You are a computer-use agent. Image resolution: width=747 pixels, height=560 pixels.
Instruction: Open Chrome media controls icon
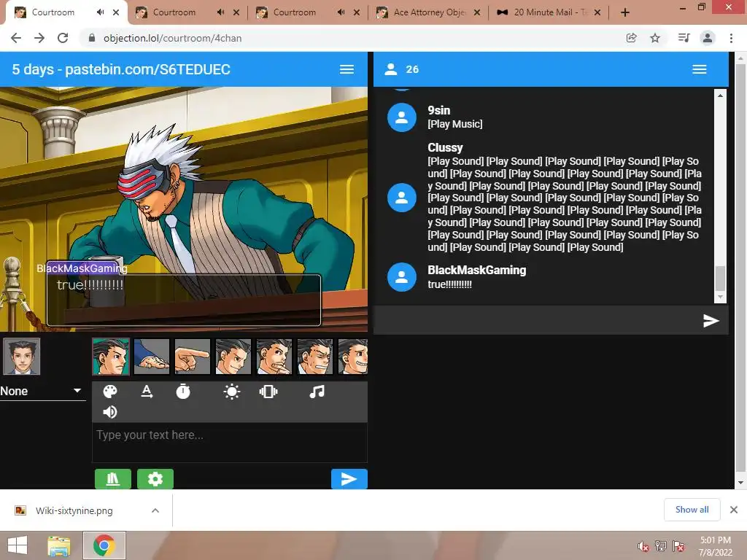684,38
